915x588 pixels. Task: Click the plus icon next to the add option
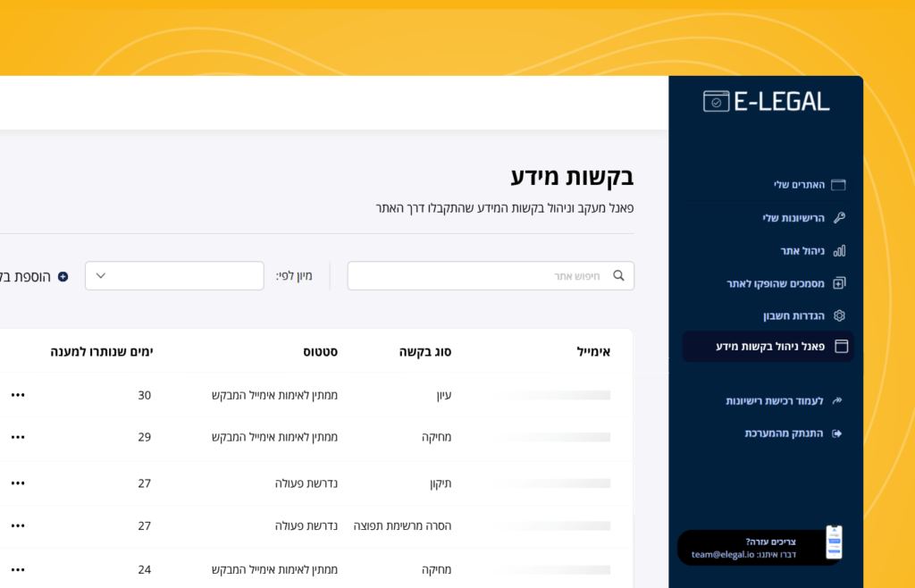[x=62, y=277]
